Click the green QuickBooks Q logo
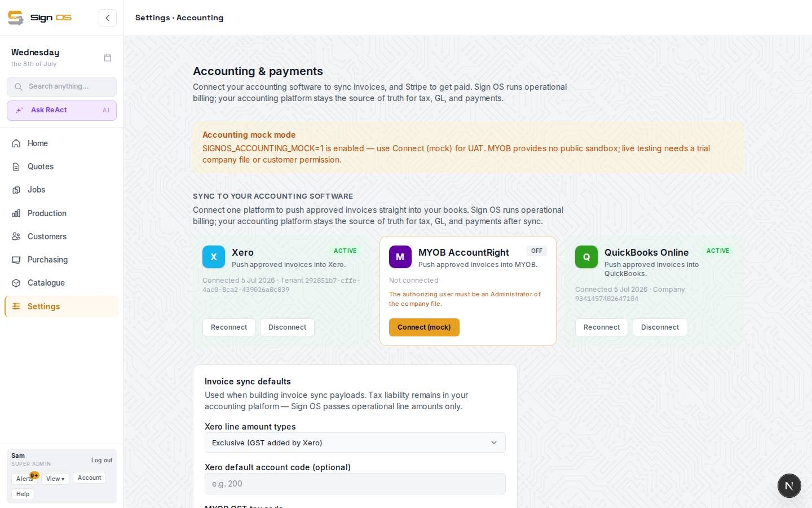 (x=586, y=257)
